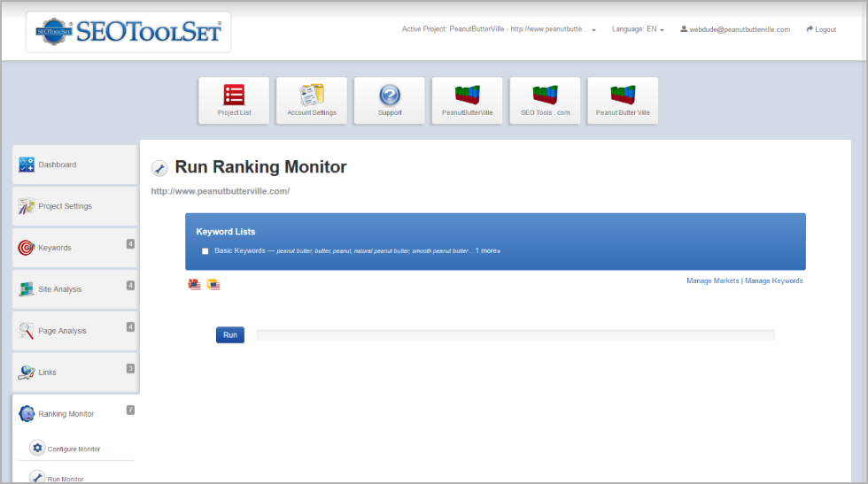Click the Run Monitor wrench icon
This screenshot has height=484, width=868.
37,477
